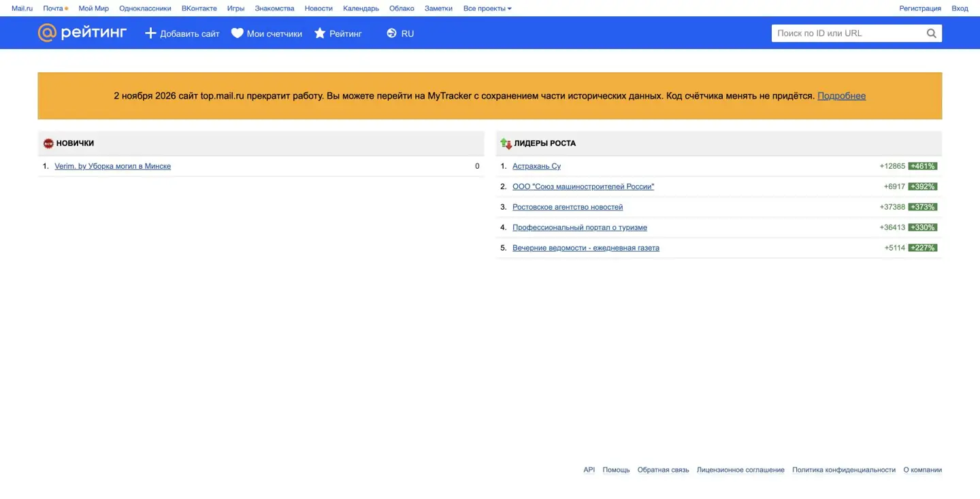Open Вечерние ведомости ежедневная газета link
The width and height of the screenshot is (980, 499).
point(586,248)
